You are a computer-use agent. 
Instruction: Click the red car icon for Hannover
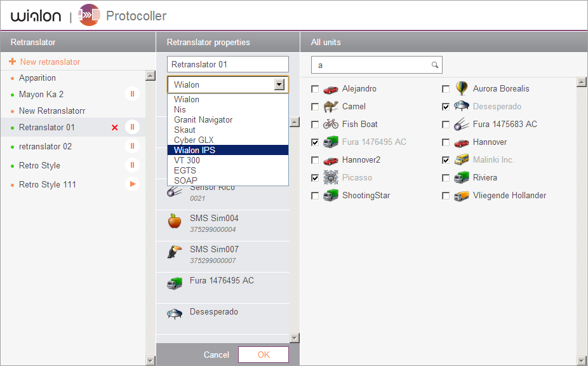(461, 142)
